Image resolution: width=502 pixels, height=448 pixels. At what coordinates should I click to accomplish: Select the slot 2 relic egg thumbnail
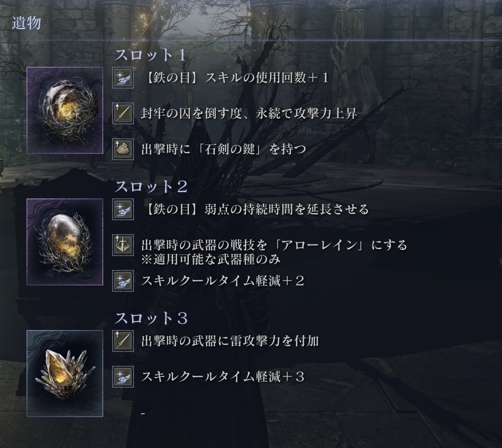tap(65, 242)
